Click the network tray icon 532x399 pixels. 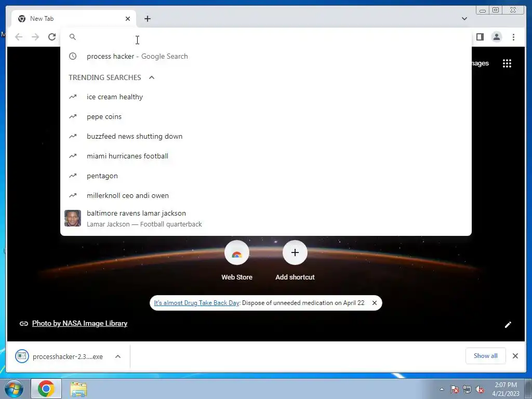(467, 389)
